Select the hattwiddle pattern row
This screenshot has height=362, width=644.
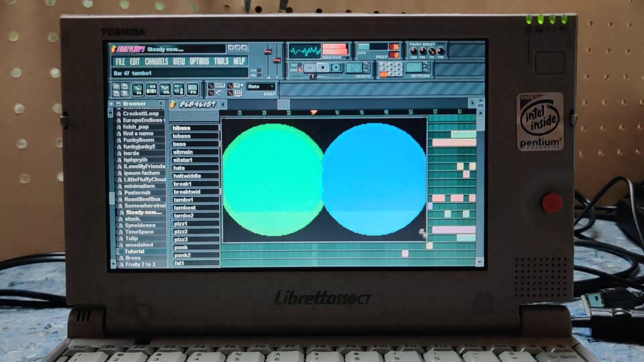(x=195, y=176)
